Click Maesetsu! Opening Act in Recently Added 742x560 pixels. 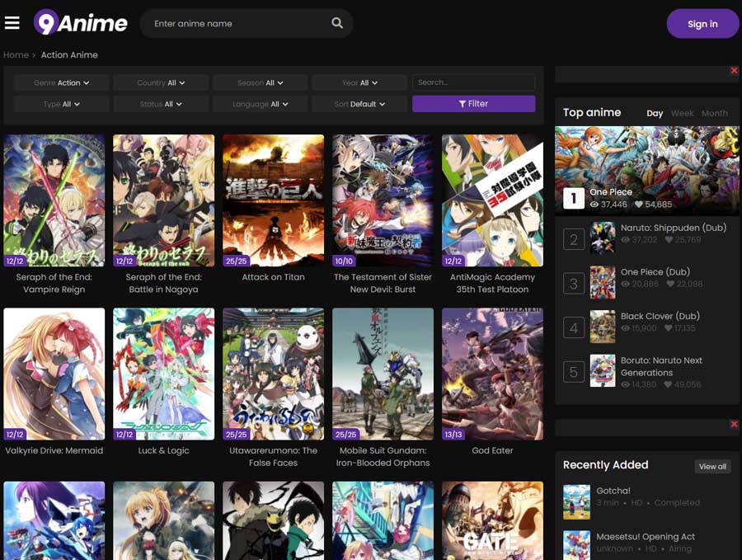click(646, 537)
